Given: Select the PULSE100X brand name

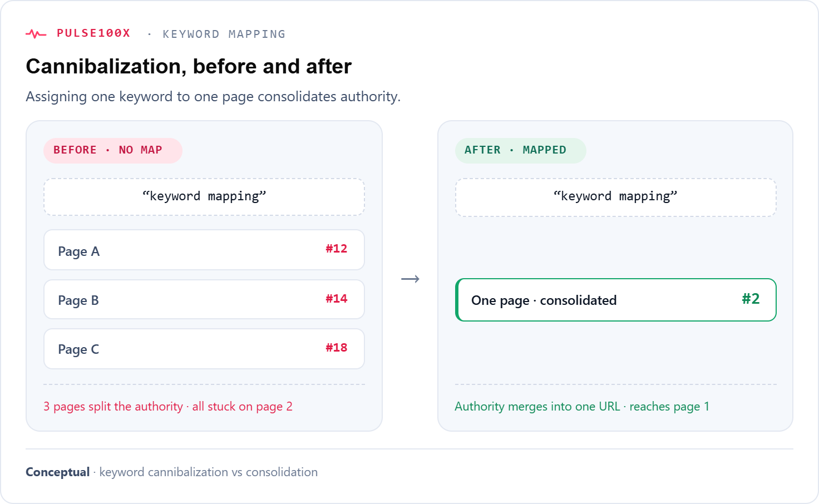Looking at the screenshot, I should tap(93, 33).
